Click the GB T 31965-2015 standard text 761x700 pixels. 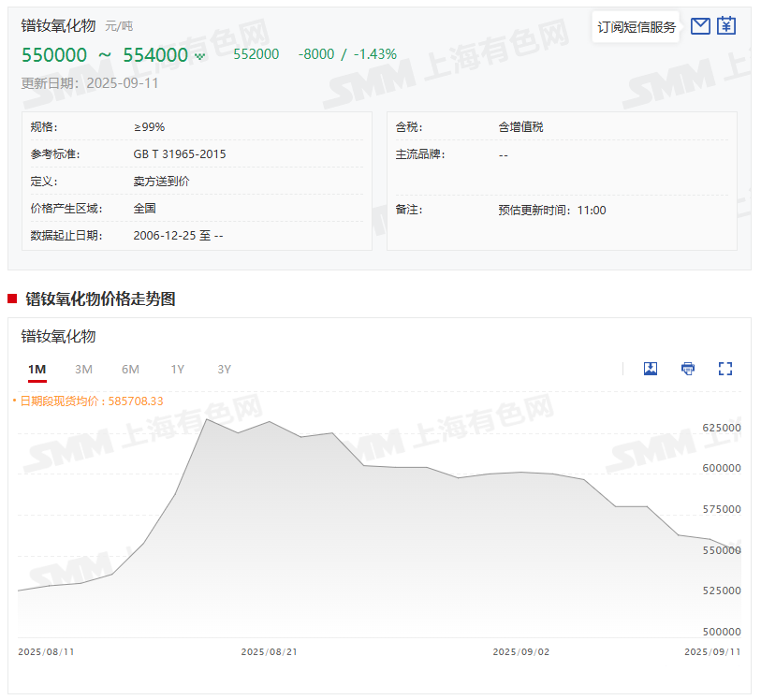point(180,154)
